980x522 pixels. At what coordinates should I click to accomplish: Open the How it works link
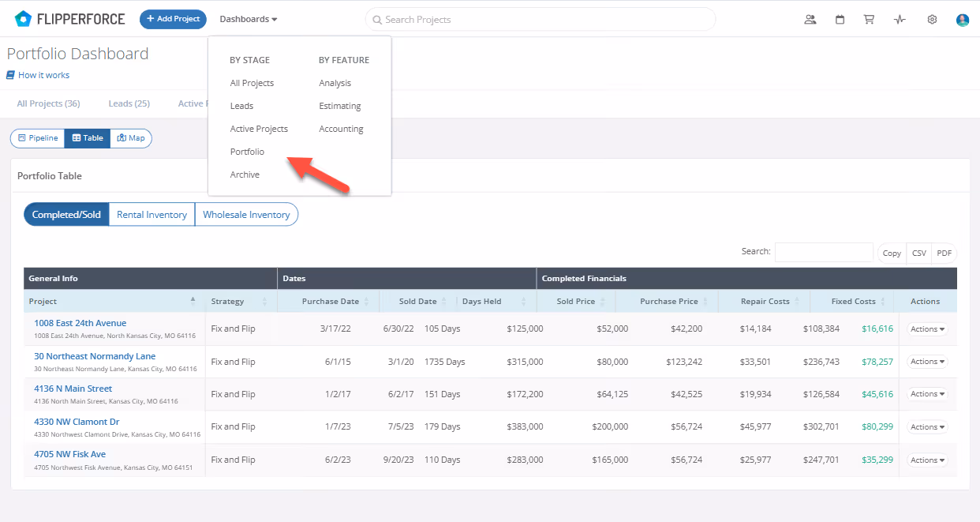point(38,75)
